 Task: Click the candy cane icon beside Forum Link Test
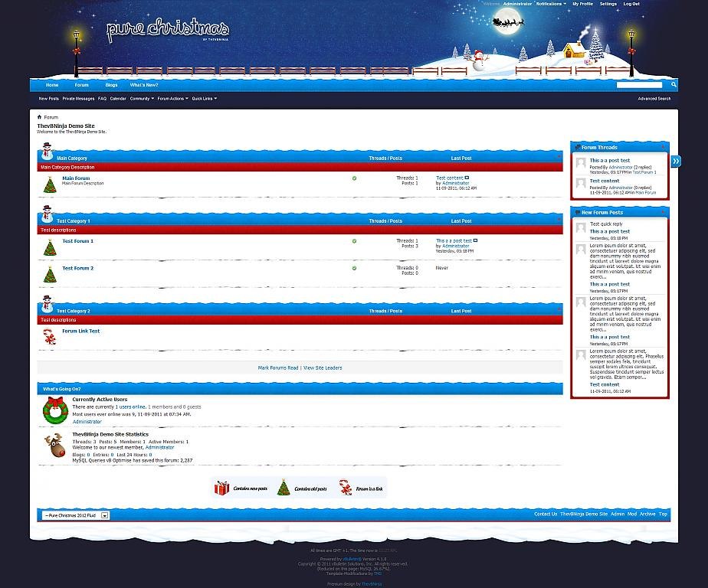click(x=49, y=337)
